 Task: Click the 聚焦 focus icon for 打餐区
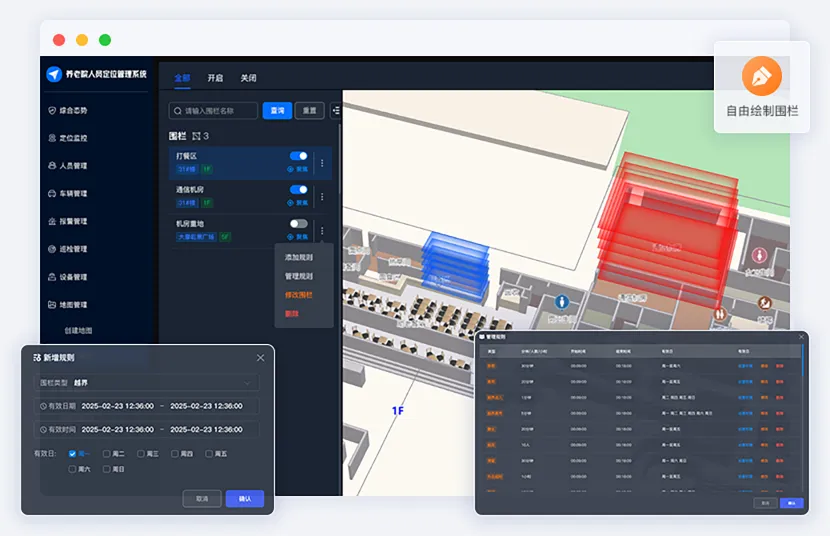click(291, 169)
